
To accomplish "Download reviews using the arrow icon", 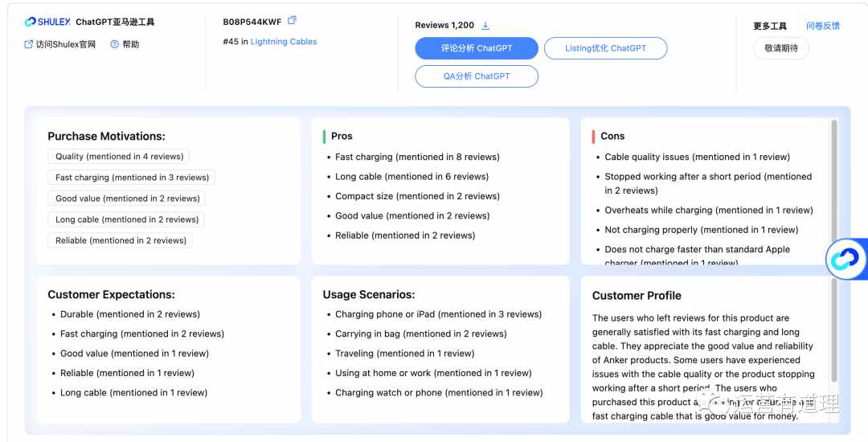I will pos(485,26).
